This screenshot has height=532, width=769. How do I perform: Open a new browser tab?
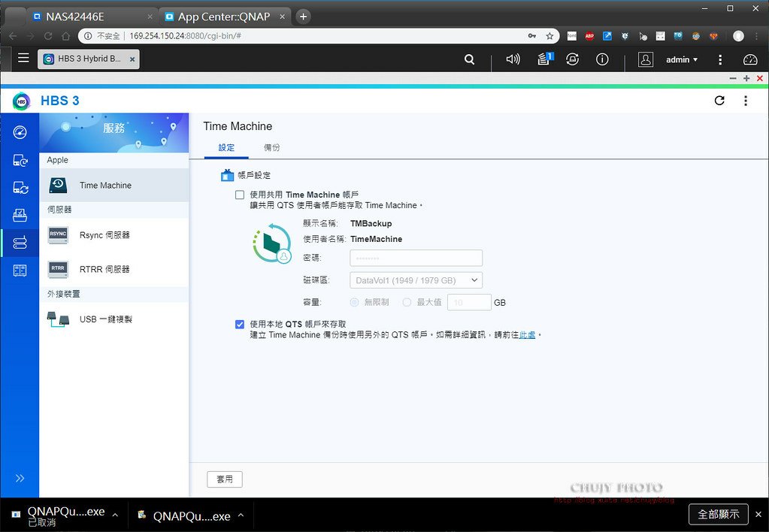point(303,17)
